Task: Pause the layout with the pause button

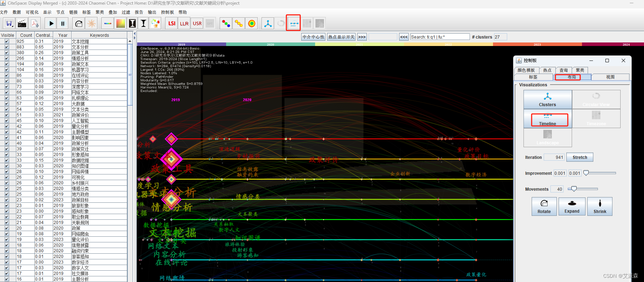Action: click(x=63, y=24)
